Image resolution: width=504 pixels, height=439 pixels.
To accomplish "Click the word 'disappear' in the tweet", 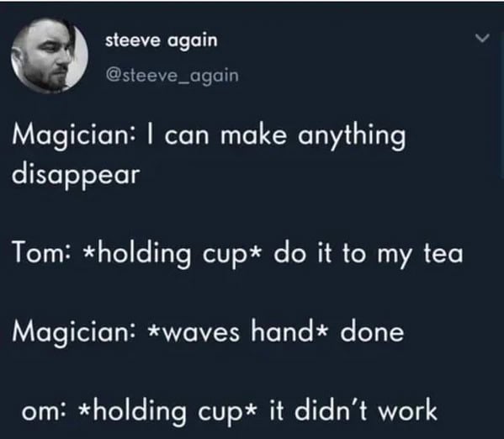I will tap(76, 176).
